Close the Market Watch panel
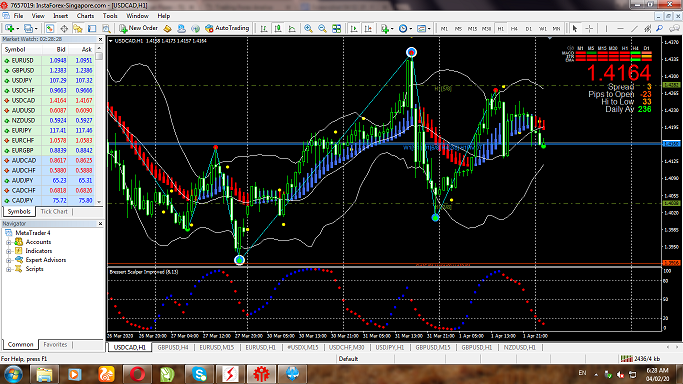This screenshot has height=384, width=683. point(100,39)
